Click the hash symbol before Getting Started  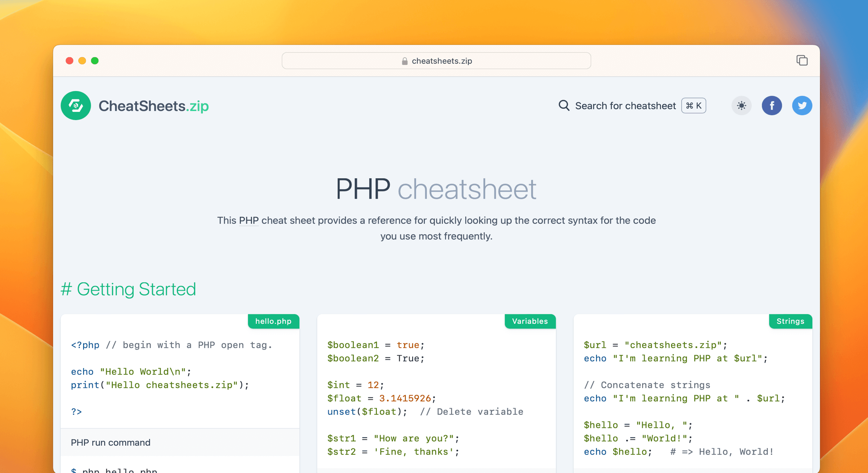[x=66, y=289]
